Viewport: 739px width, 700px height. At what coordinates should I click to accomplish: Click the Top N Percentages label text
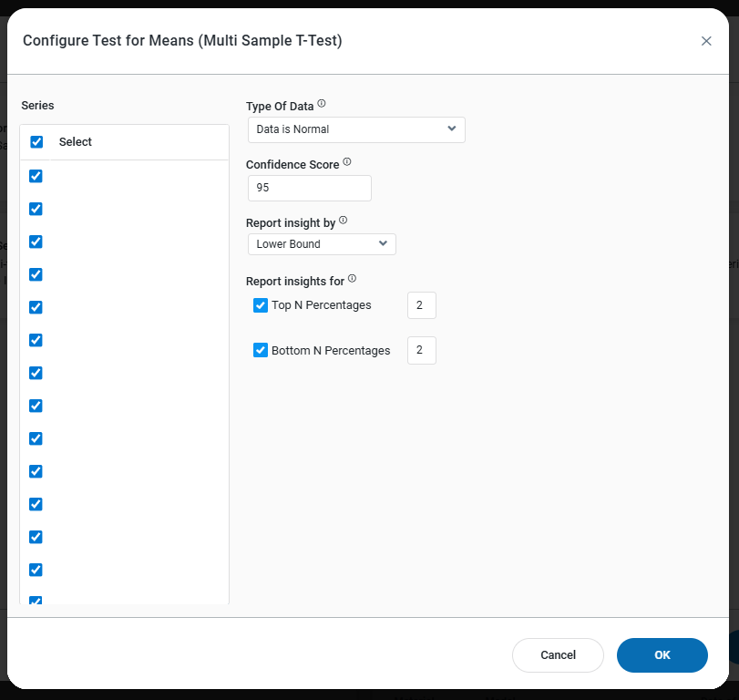tap(322, 305)
